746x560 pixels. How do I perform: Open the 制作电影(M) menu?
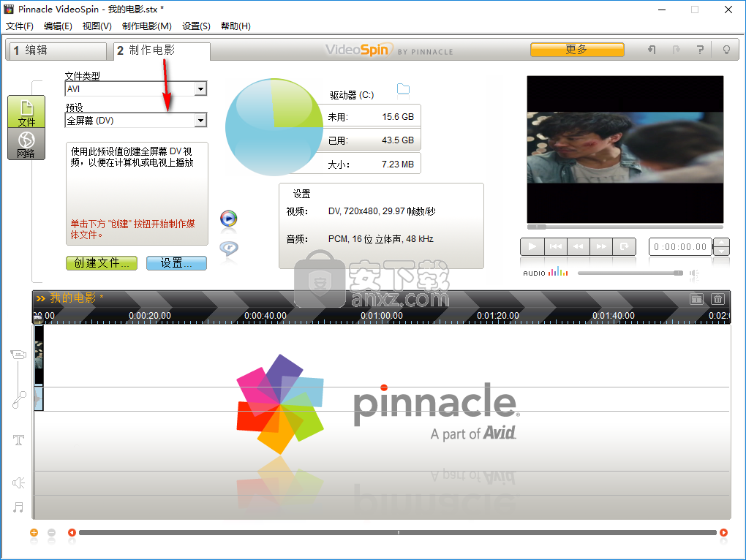(147, 26)
